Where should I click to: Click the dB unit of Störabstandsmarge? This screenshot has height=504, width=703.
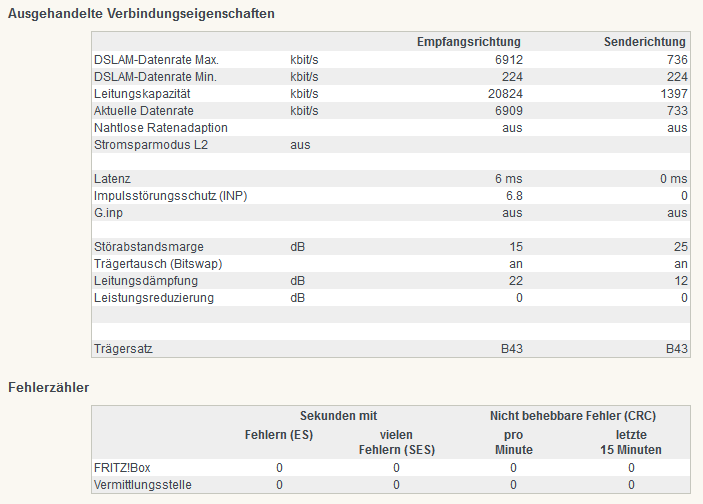[297, 247]
